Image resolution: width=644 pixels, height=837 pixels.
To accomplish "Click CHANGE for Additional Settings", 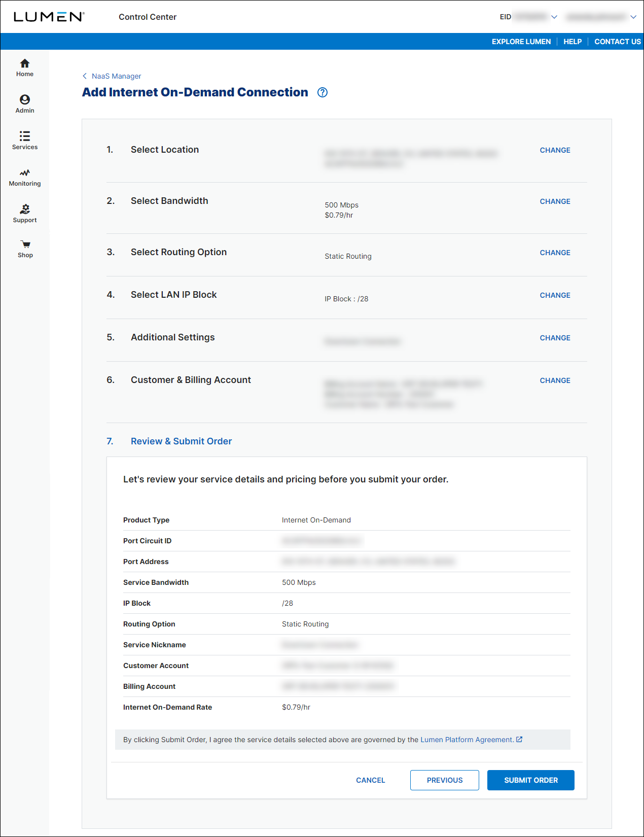I will 555,338.
